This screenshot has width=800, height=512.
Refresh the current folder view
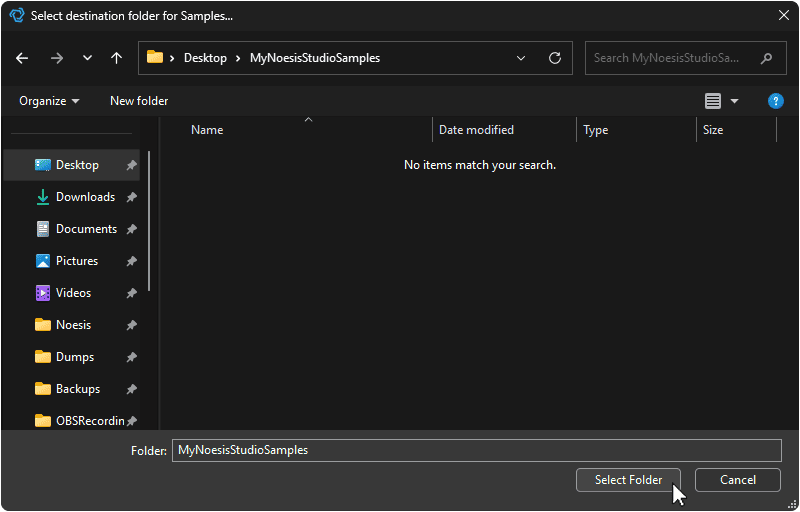click(x=555, y=58)
